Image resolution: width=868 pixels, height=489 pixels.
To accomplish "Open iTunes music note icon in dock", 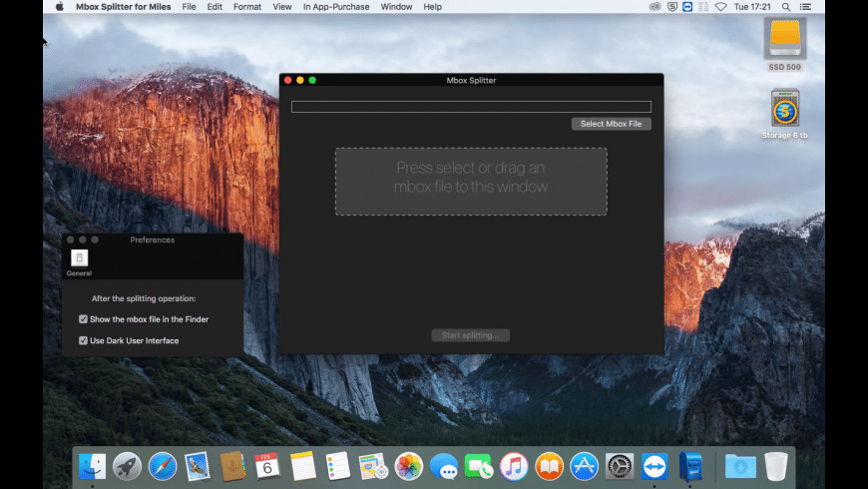I will click(x=514, y=466).
